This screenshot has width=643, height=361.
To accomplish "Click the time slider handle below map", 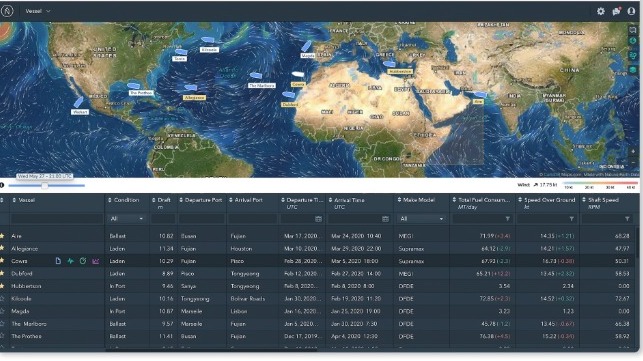I will click(44, 185).
